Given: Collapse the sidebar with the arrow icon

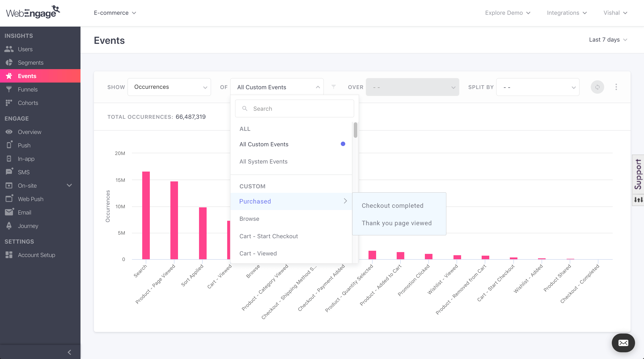Looking at the screenshot, I should [69, 352].
